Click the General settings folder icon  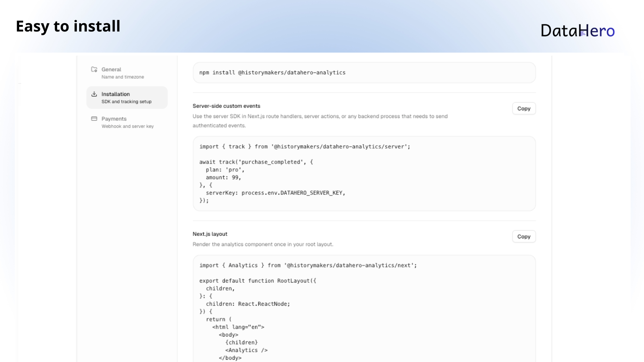pos(94,69)
